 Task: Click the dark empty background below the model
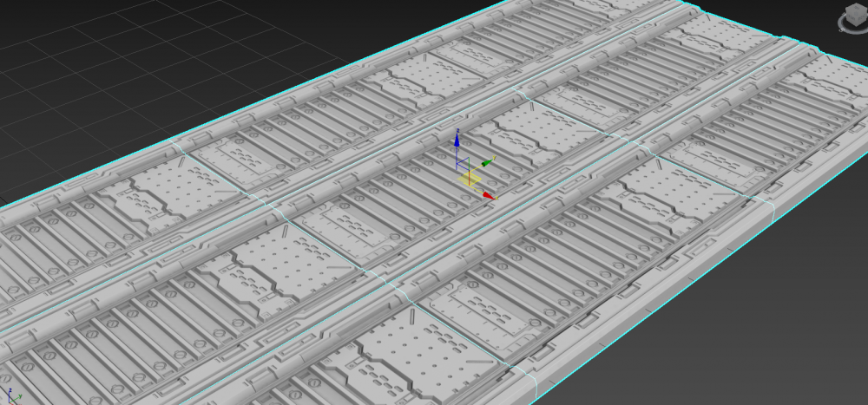tap(738, 347)
